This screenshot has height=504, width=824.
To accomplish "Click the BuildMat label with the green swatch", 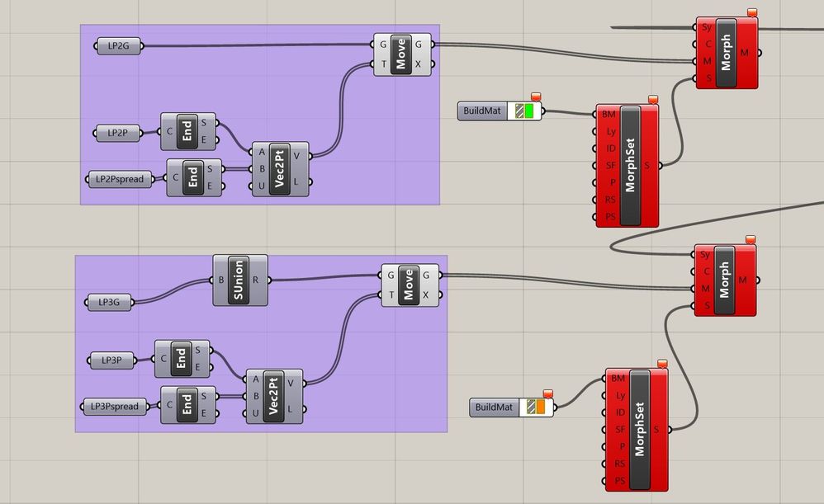I will click(x=482, y=111).
